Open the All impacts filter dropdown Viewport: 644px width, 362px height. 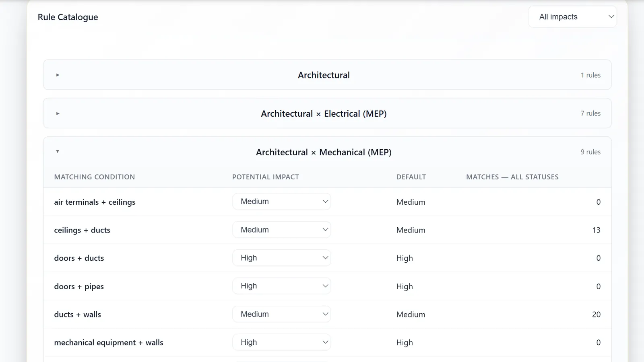tap(572, 17)
